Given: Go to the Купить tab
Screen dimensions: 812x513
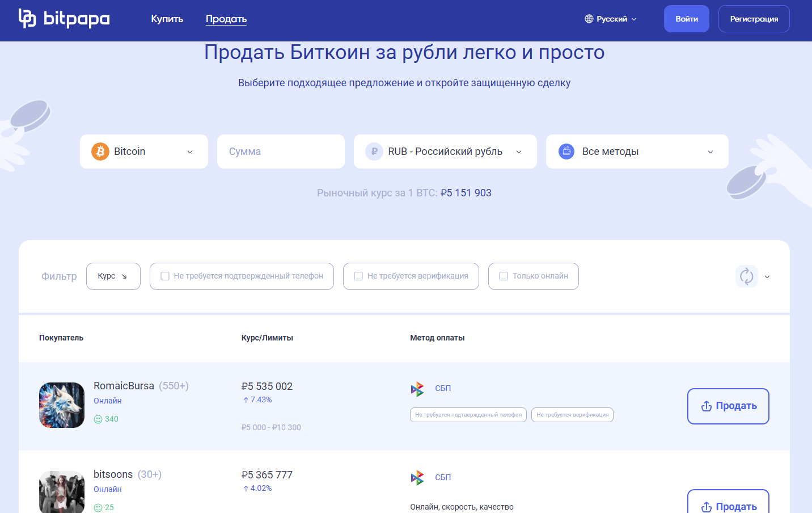Looking at the screenshot, I should (x=167, y=19).
